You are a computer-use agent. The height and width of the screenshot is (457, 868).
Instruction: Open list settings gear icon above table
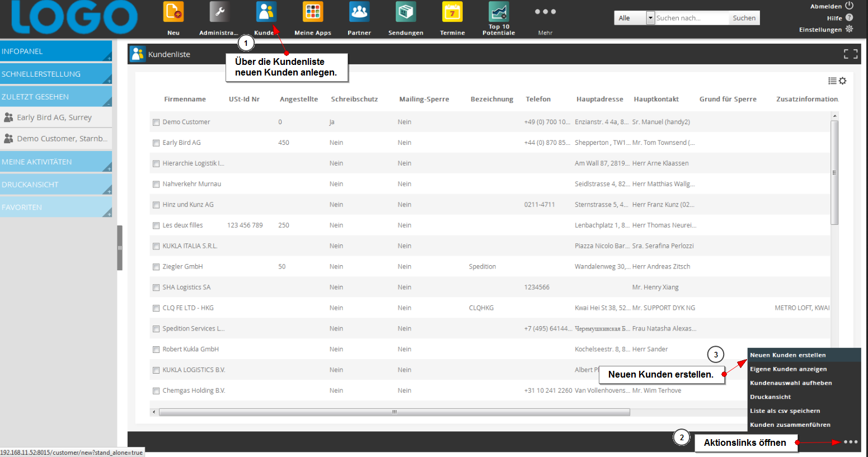click(x=843, y=81)
